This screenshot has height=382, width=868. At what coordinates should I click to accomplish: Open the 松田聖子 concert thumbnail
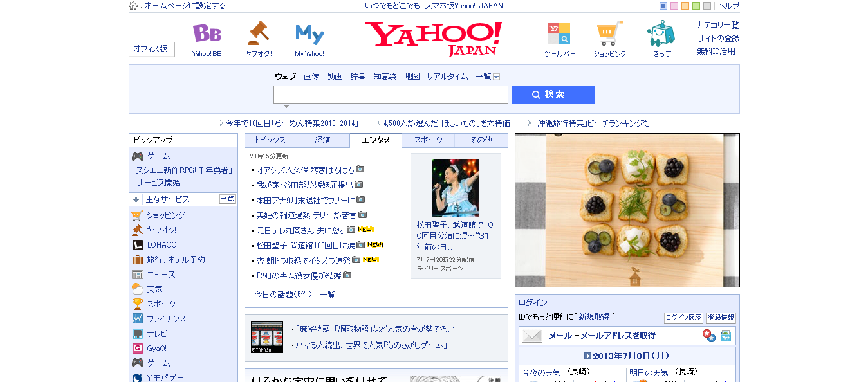(x=456, y=188)
